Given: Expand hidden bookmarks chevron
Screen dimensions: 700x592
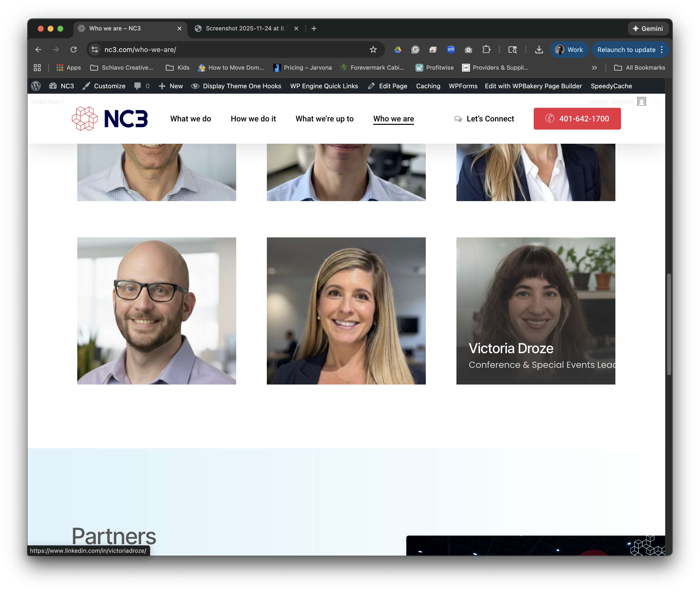Looking at the screenshot, I should tap(594, 68).
